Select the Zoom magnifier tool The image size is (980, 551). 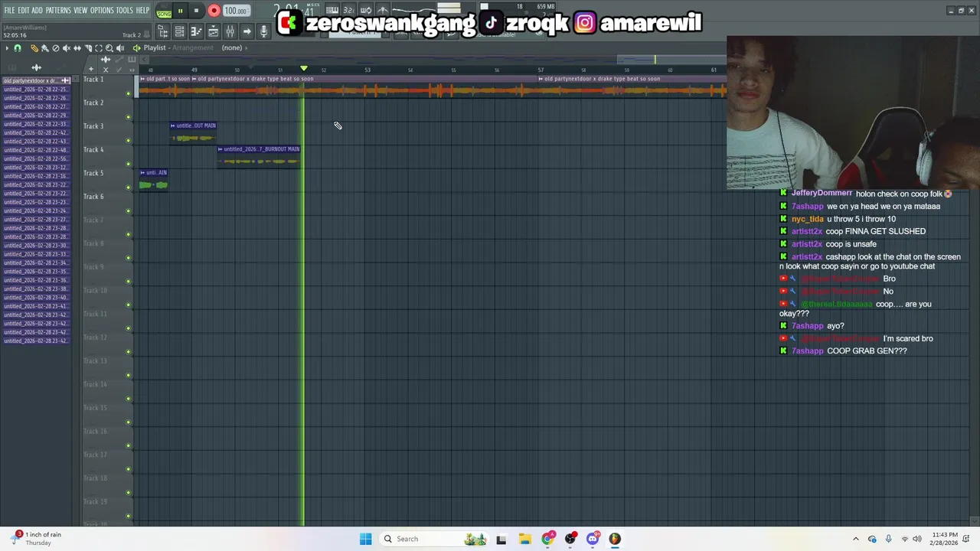[109, 47]
